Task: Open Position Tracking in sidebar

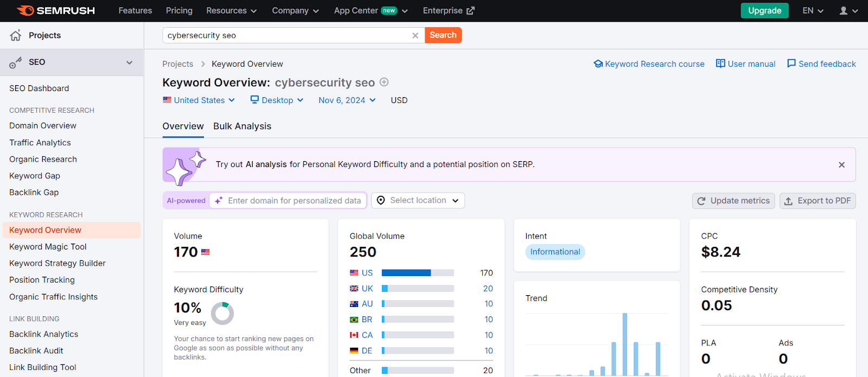Action: [42, 280]
